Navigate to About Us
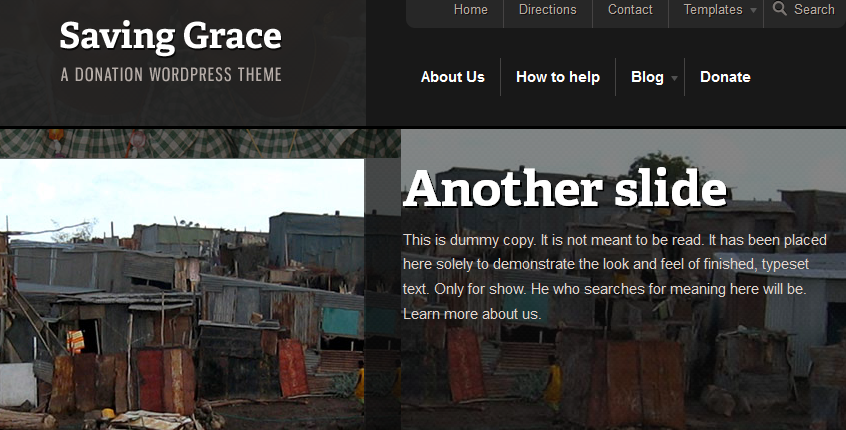The image size is (846, 430). click(453, 77)
